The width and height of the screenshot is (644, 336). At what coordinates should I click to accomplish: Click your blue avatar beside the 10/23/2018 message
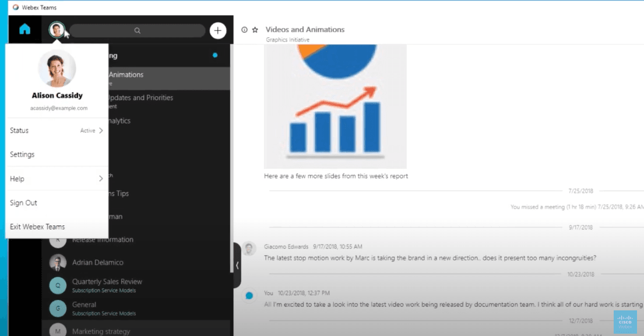pos(249,295)
